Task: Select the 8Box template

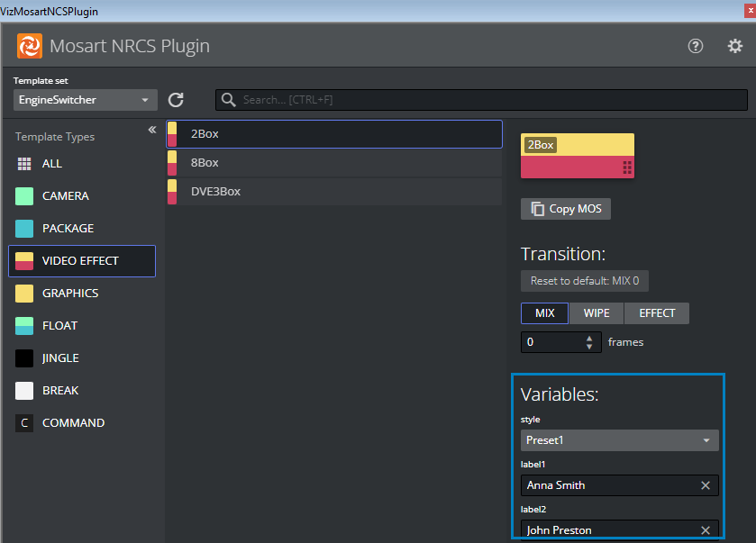Action: (333, 163)
